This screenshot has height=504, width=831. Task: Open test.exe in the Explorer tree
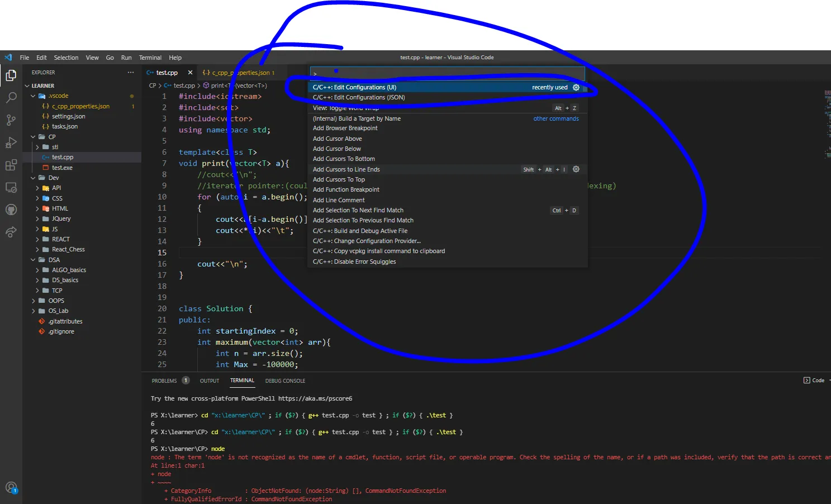click(x=82, y=168)
